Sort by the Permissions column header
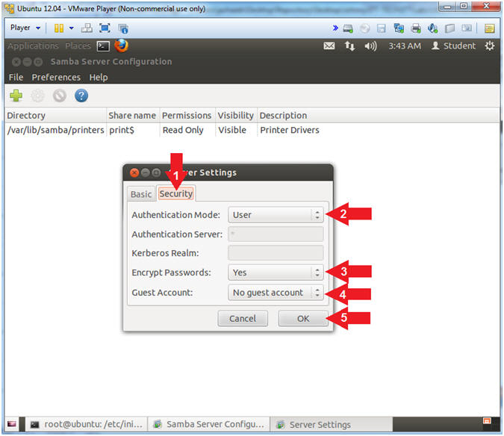 click(187, 115)
